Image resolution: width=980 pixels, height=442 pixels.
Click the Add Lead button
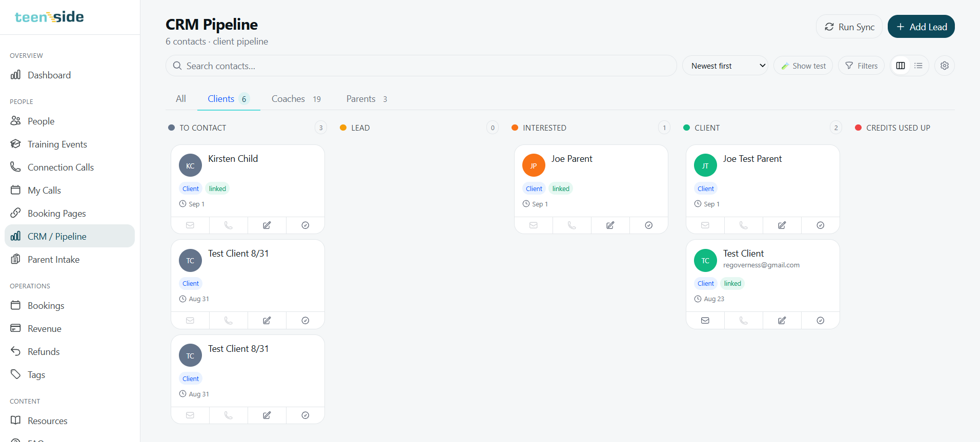[x=921, y=27]
